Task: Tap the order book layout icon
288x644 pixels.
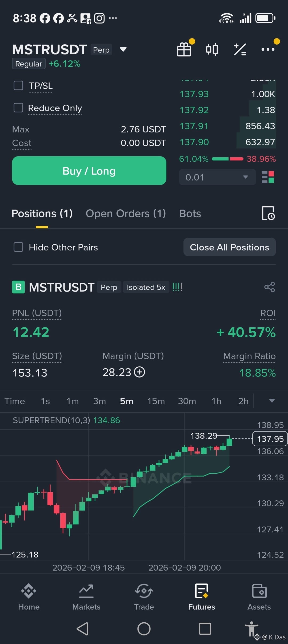Action: 268,177
